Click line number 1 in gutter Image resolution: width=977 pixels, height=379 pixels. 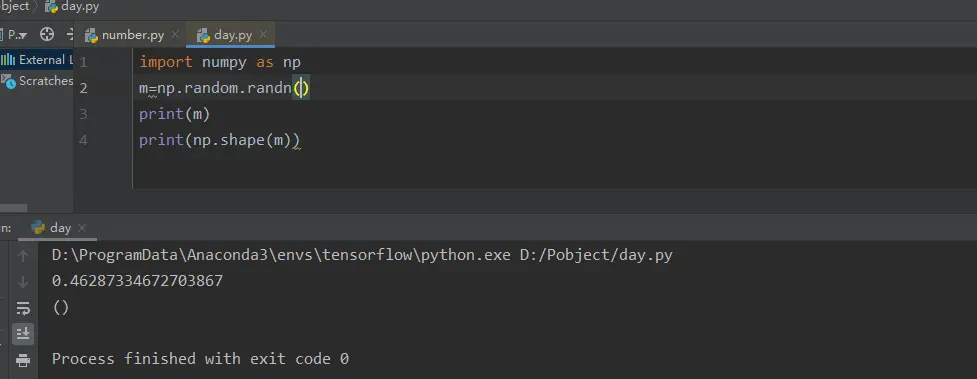pyautogui.click(x=83, y=62)
